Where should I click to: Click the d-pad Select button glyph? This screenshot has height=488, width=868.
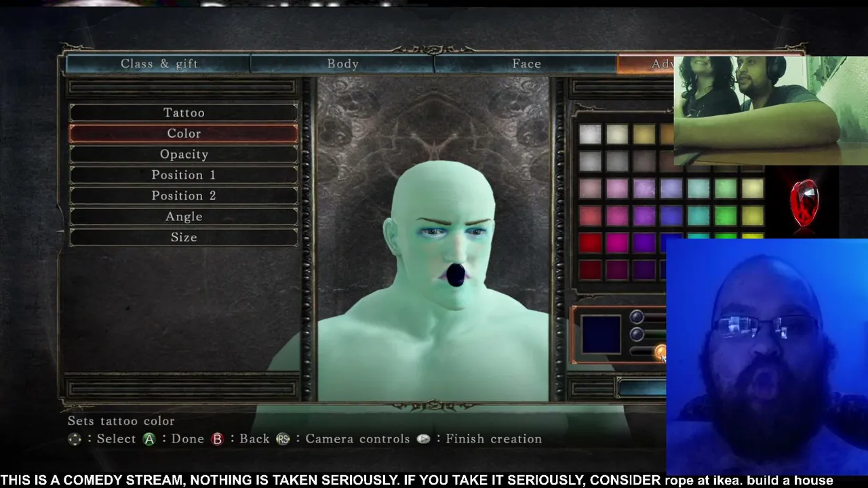point(75,439)
